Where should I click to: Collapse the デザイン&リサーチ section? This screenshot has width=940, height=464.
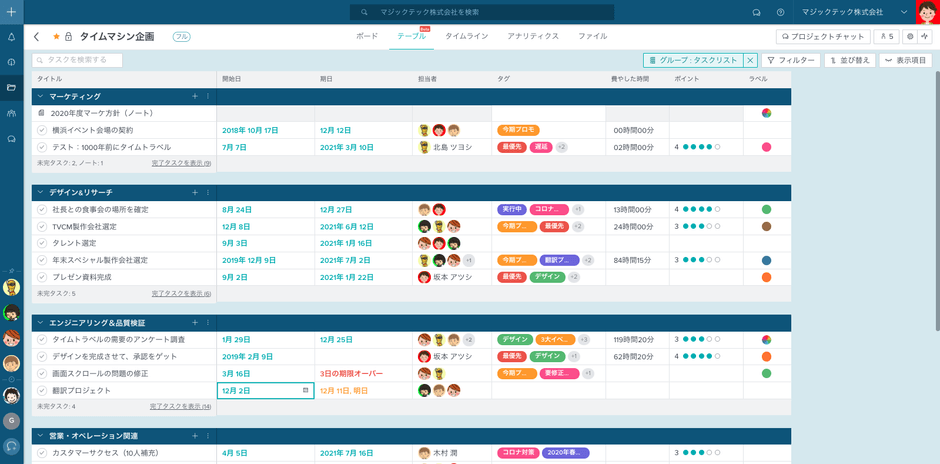40,192
